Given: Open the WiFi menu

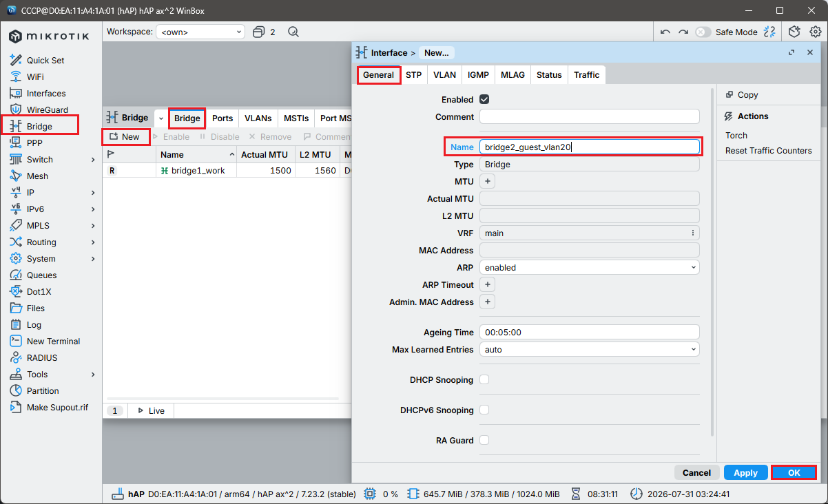Looking at the screenshot, I should click(35, 76).
